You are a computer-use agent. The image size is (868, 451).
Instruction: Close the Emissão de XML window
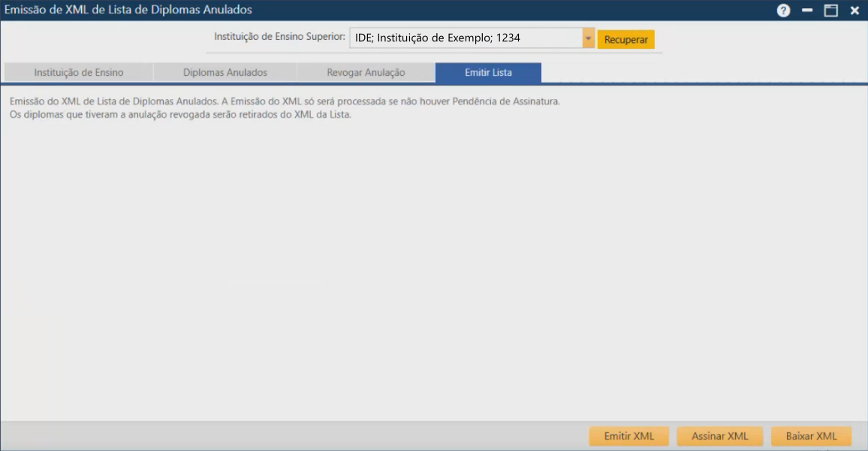pos(854,10)
